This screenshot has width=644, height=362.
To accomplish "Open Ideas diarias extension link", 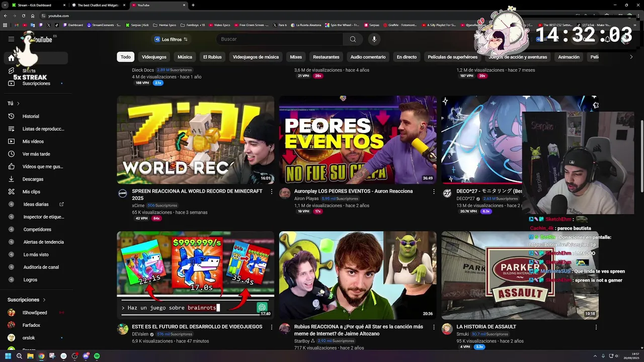I will pos(36,204).
